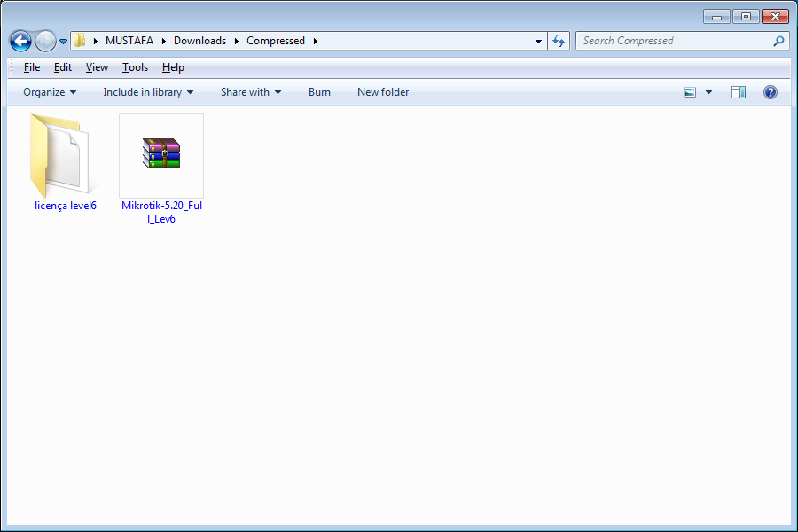Viewport: 798px width, 532px height.
Task: Expand arrow after Downloads in breadcrumb
Action: 237,41
